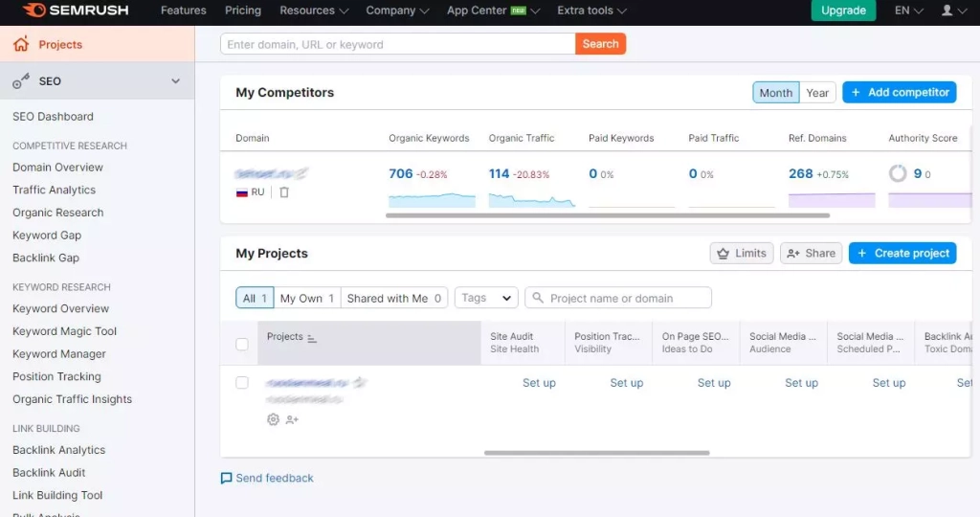
Task: Open Keyword Gap in sidebar
Action: [x=47, y=236]
